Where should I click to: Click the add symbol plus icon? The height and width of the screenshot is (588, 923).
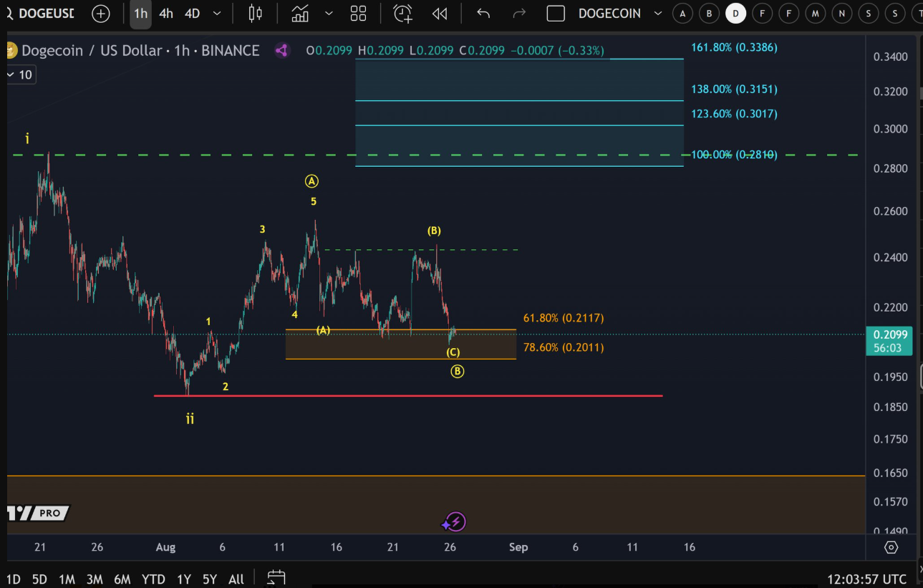[101, 14]
